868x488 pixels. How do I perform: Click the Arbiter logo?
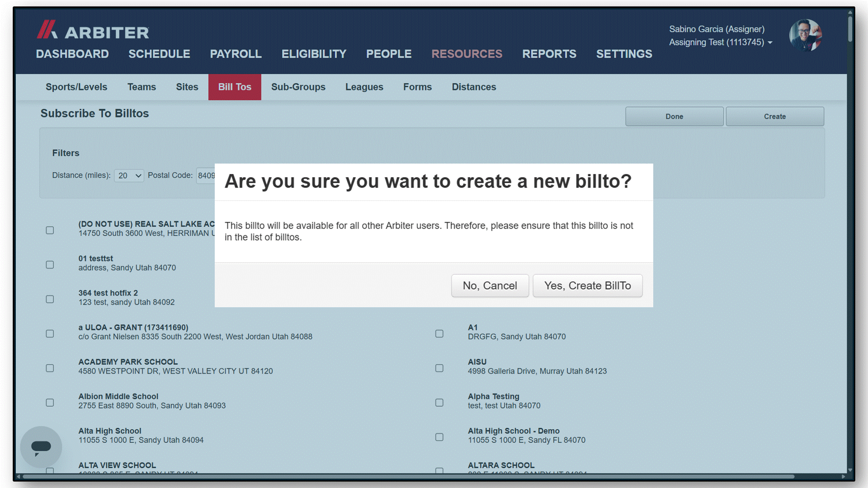click(93, 30)
